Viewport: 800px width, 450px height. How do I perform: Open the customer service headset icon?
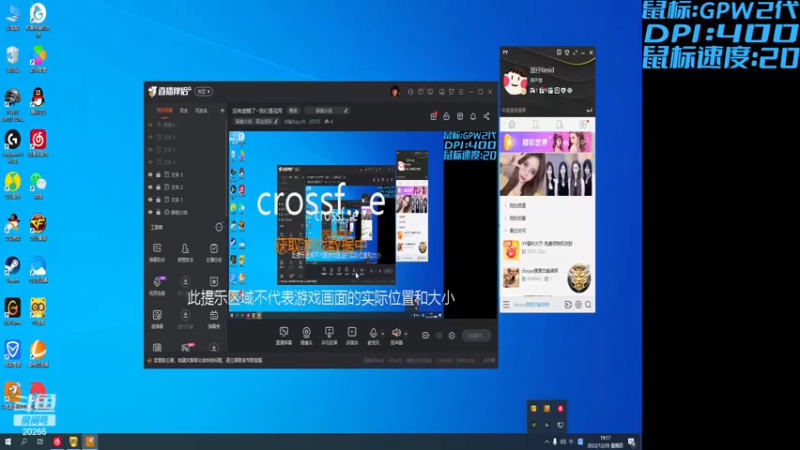click(410, 92)
